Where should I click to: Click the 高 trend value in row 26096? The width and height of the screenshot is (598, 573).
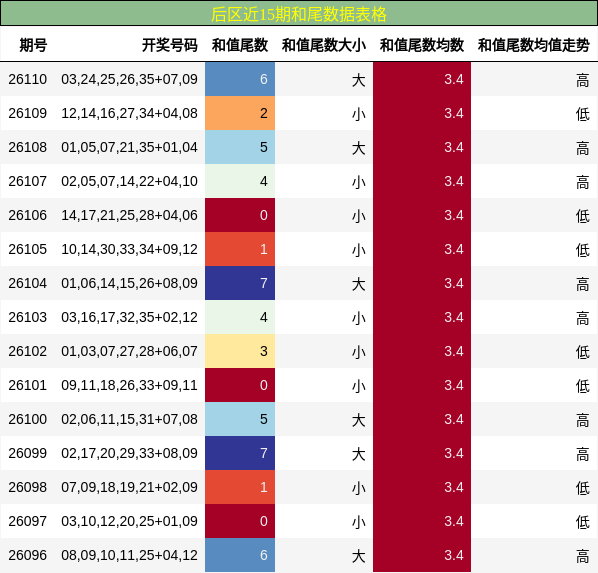(583, 556)
